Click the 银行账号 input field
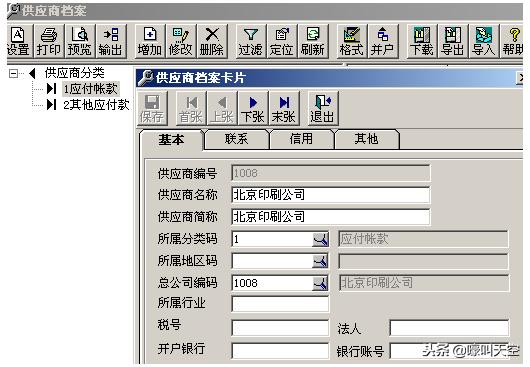The width and height of the screenshot is (530, 367). point(449,351)
